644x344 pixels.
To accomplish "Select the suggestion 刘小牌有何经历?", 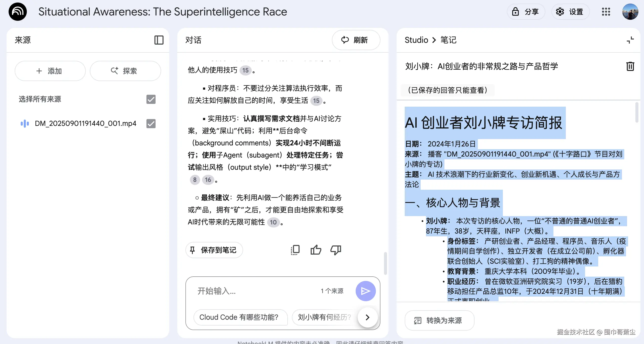I will pos(325,317).
